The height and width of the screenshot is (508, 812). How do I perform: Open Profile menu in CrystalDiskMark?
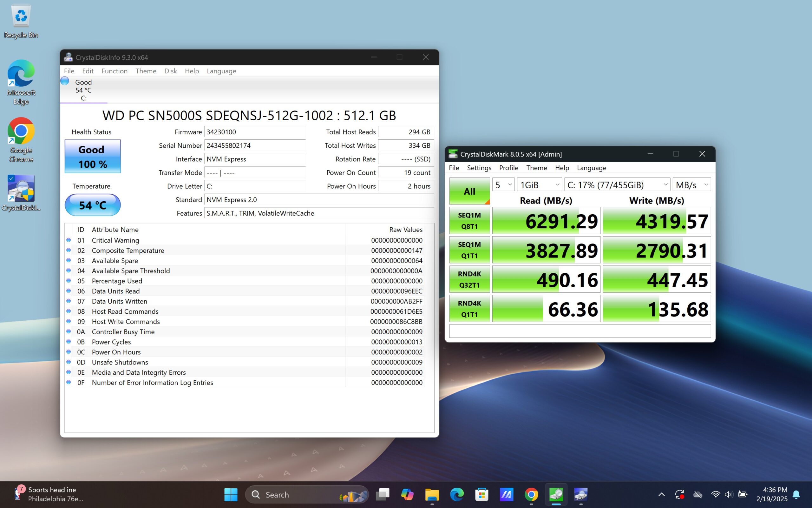[509, 168]
